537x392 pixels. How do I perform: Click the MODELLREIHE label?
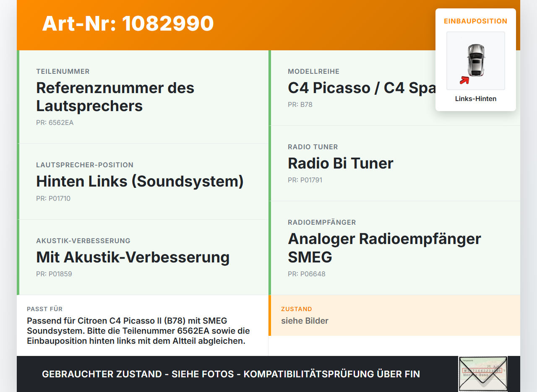click(314, 72)
